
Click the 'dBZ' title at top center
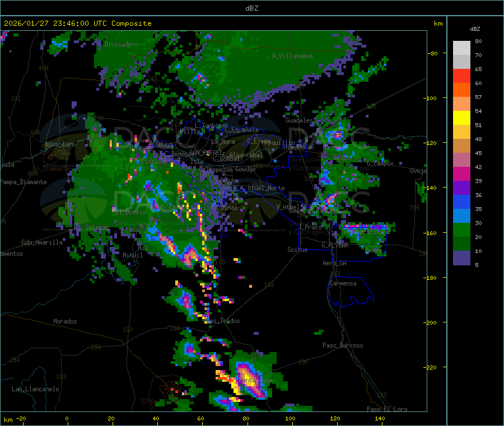point(251,8)
